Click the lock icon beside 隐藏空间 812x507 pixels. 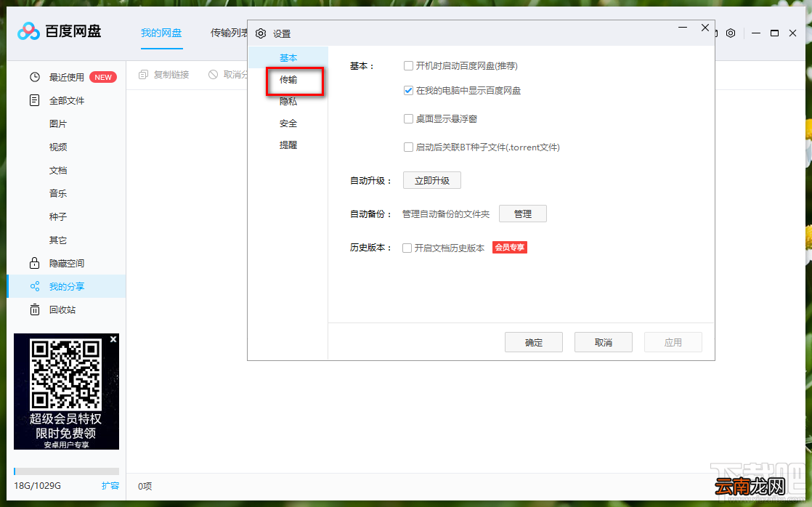34,263
